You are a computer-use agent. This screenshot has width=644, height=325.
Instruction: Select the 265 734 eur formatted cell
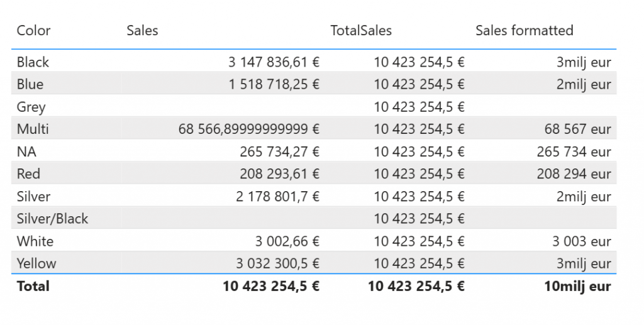tap(574, 151)
